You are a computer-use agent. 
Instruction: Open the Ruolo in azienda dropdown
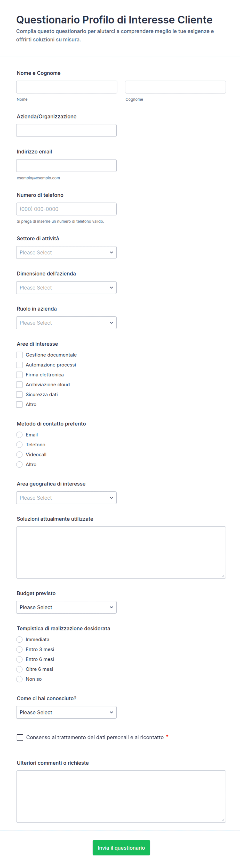coord(66,322)
